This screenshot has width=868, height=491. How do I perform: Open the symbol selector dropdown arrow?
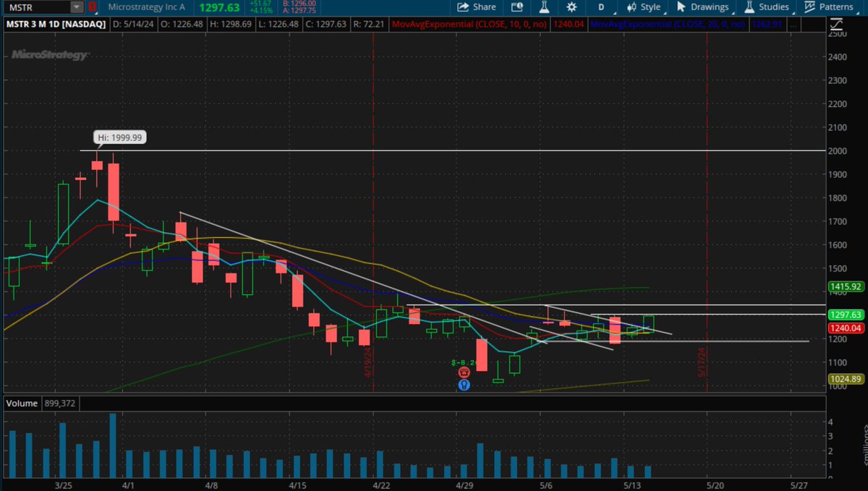click(x=77, y=7)
